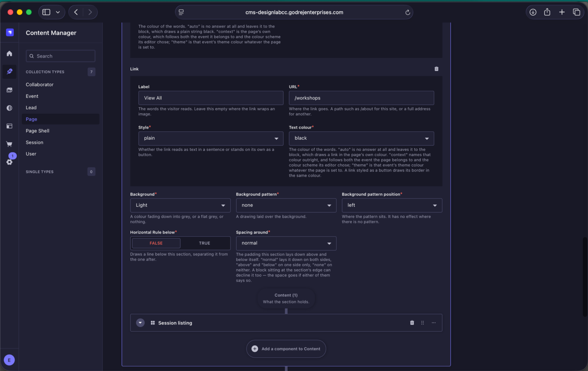Image resolution: width=588 pixels, height=371 pixels.
Task: Toggle the browser sidebar button
Action: (x=46, y=12)
